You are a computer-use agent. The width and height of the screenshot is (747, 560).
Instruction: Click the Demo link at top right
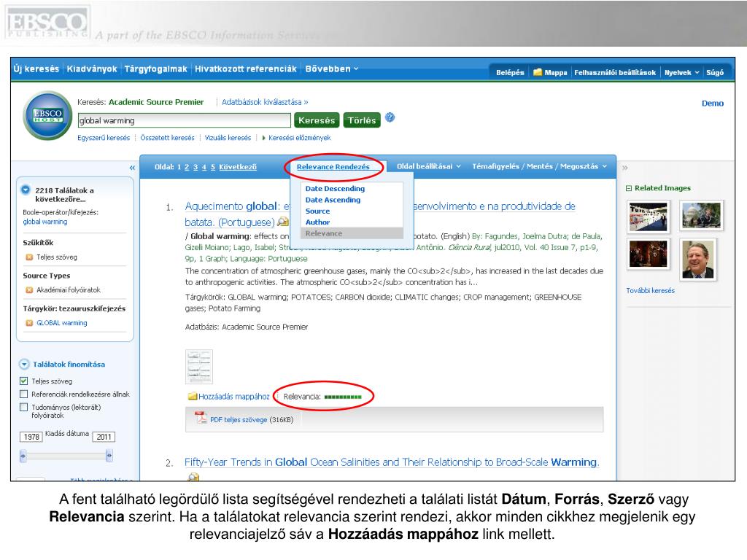[x=712, y=104]
